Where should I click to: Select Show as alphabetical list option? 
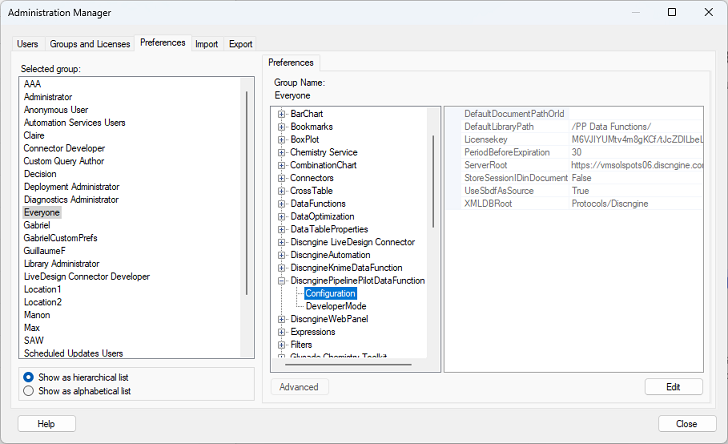[x=78, y=391]
